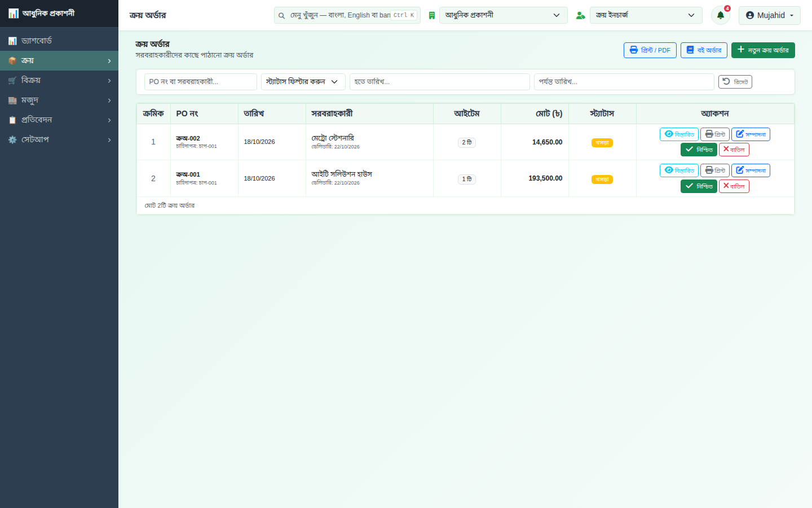Click the search magnifier icon

coord(281,16)
